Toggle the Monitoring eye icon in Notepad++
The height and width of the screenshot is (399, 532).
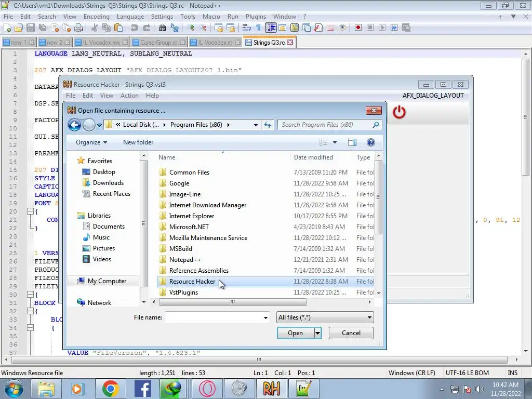click(x=342, y=28)
